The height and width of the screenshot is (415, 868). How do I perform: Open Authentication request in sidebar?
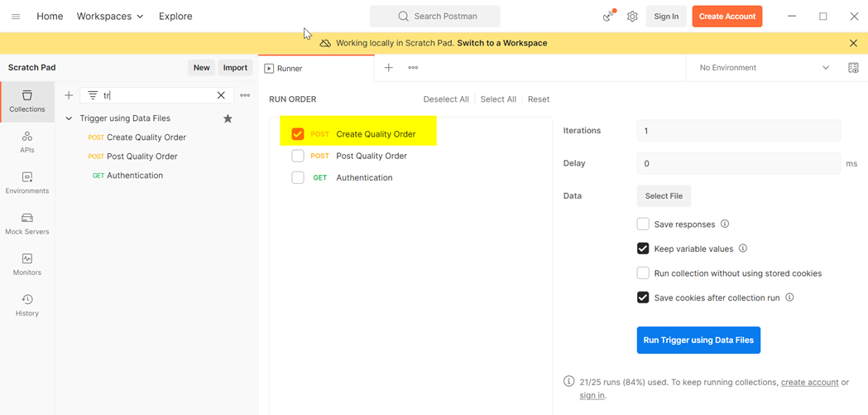coord(135,175)
